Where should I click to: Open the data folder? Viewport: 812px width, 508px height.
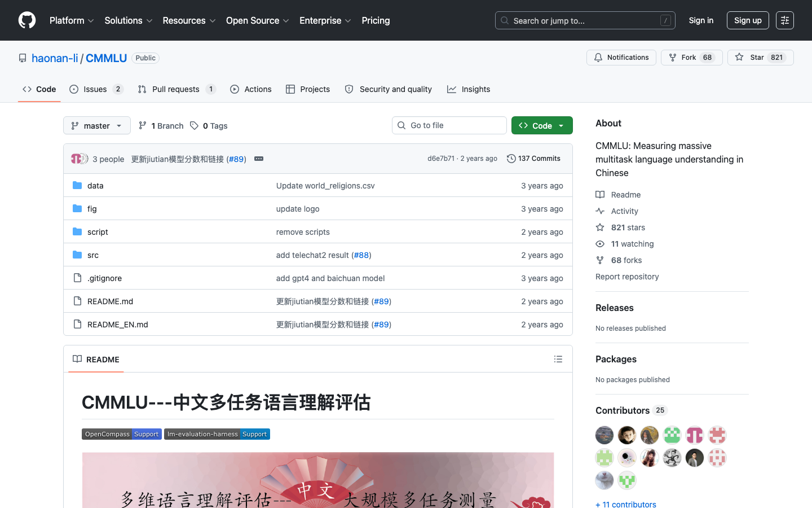[x=95, y=186]
